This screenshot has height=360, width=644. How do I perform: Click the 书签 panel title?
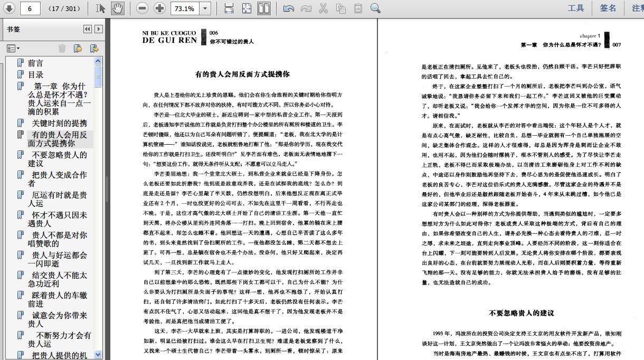coord(13,29)
